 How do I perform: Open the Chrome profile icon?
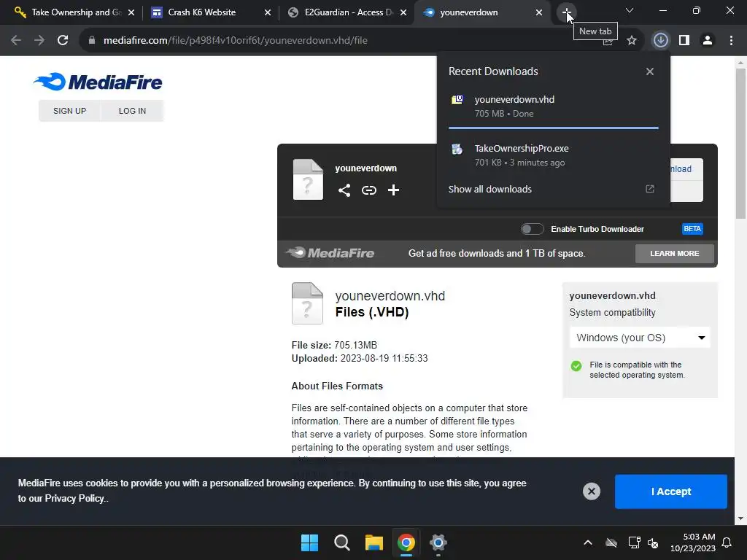click(708, 41)
